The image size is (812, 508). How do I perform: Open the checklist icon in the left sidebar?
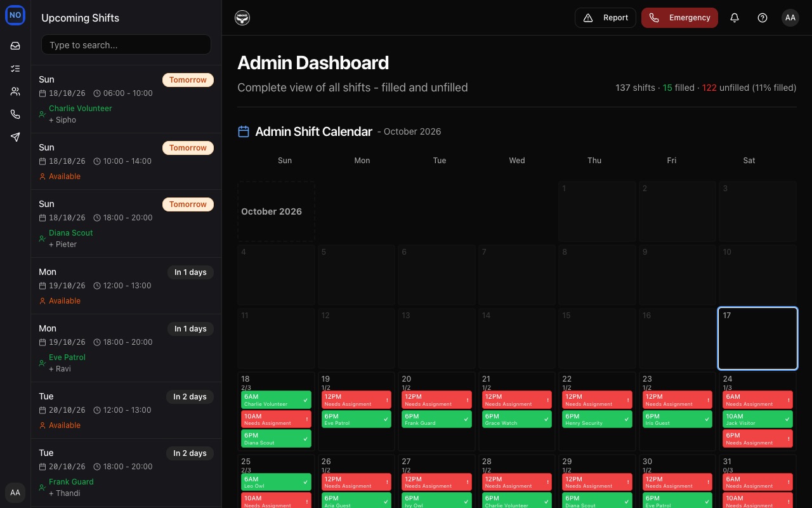click(x=15, y=69)
